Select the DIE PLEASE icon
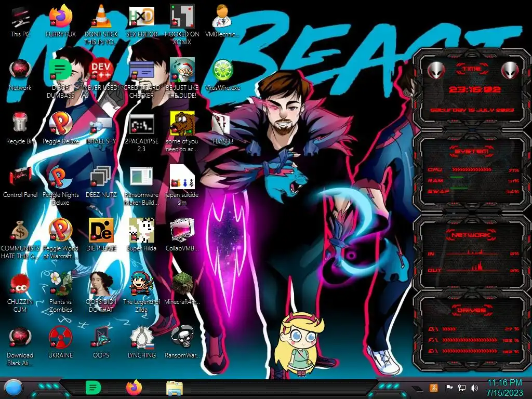 [x=101, y=235]
